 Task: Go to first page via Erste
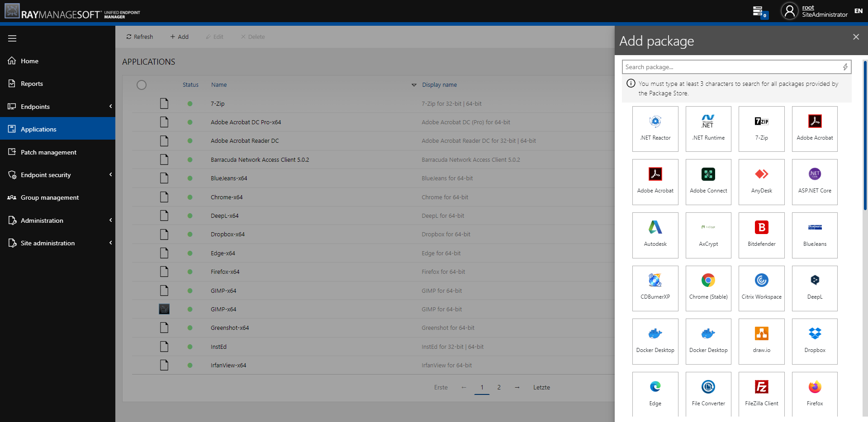point(441,387)
